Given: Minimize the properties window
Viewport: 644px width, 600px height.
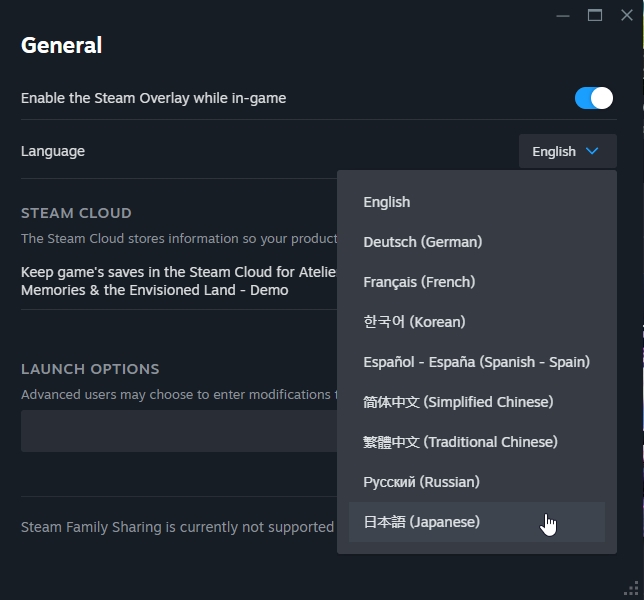Looking at the screenshot, I should coord(563,15).
